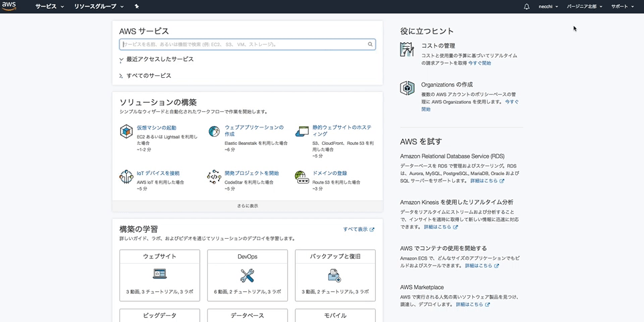Click external link icon after RDS 詳細はこちら

pos(502,180)
